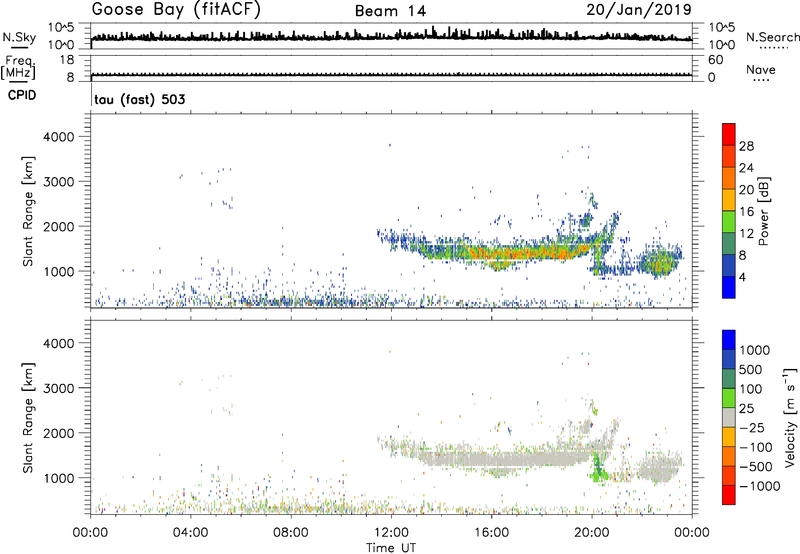Click the 04:00 time tick label

pyautogui.click(x=190, y=533)
